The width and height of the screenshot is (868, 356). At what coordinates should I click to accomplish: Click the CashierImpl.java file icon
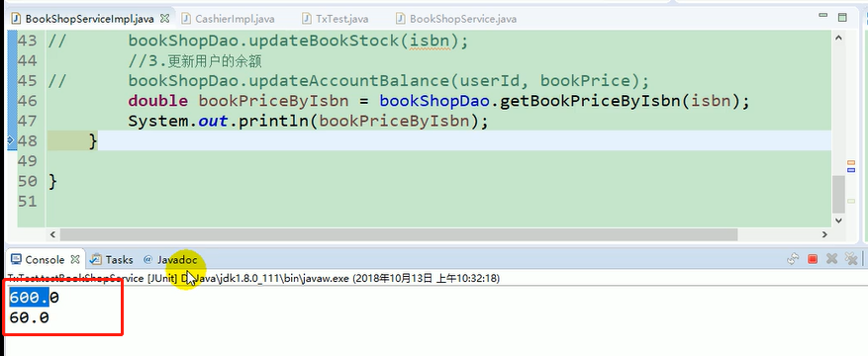(x=186, y=19)
